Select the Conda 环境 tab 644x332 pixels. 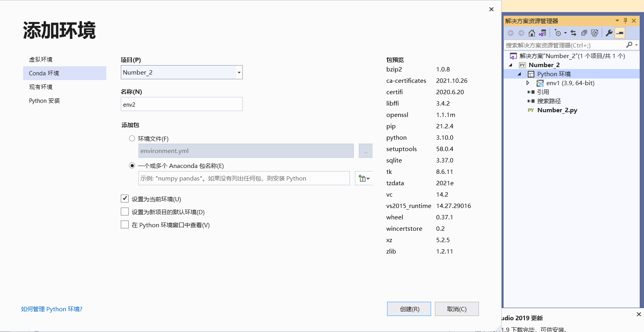(65, 73)
